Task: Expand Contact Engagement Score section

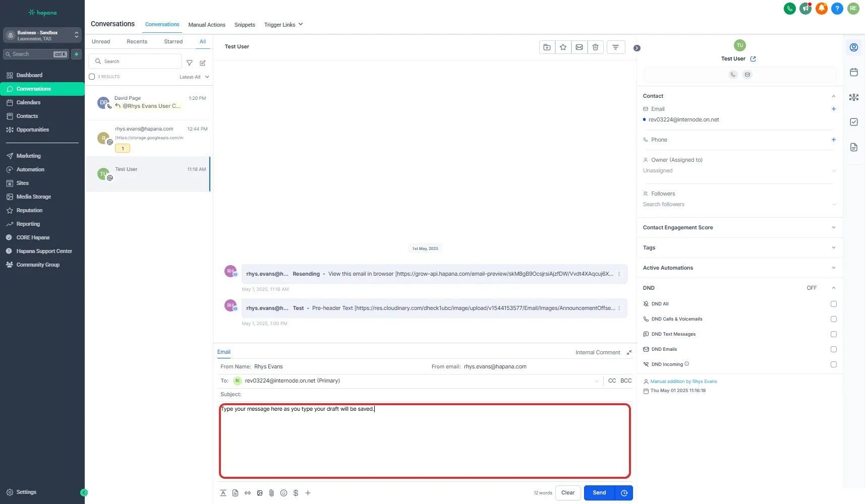Action: 739,228
